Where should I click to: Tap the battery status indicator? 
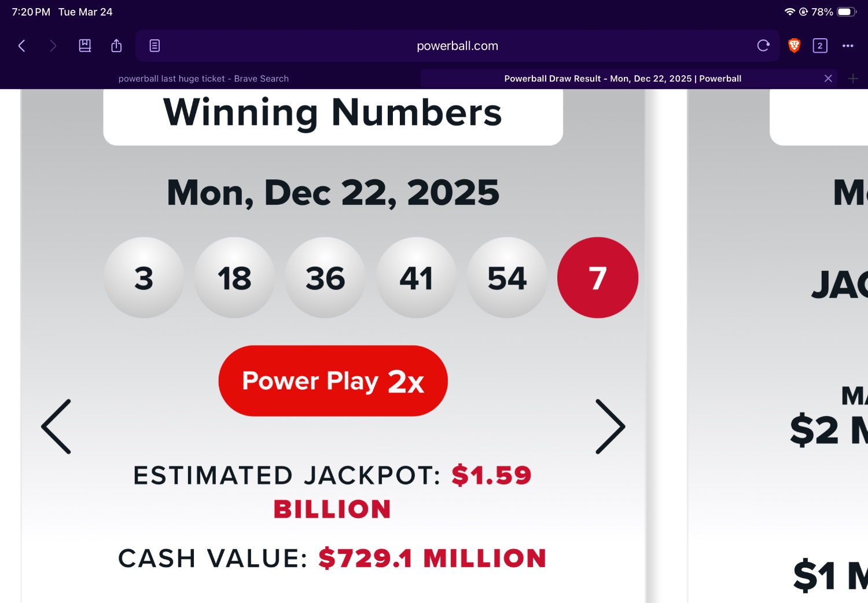click(x=847, y=12)
